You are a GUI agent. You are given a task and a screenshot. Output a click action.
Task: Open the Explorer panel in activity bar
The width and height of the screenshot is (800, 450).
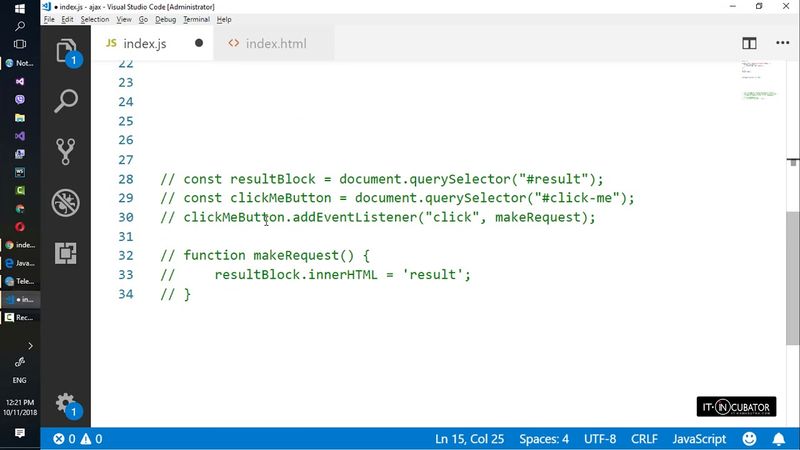(66, 52)
